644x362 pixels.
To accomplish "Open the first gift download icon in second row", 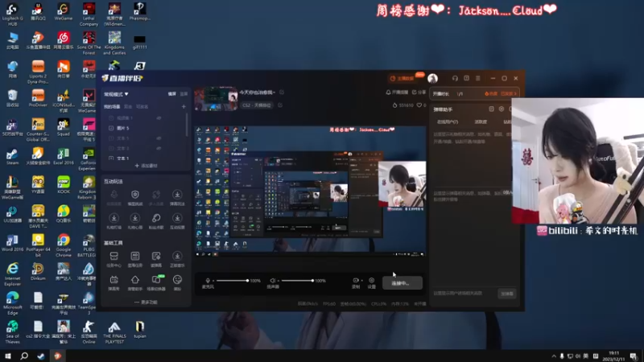I will (114, 218).
